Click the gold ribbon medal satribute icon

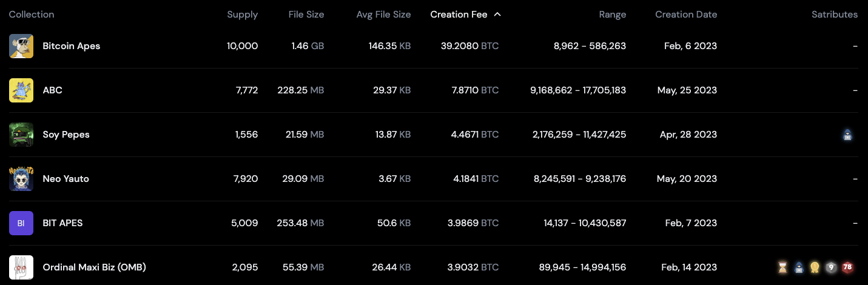815,267
